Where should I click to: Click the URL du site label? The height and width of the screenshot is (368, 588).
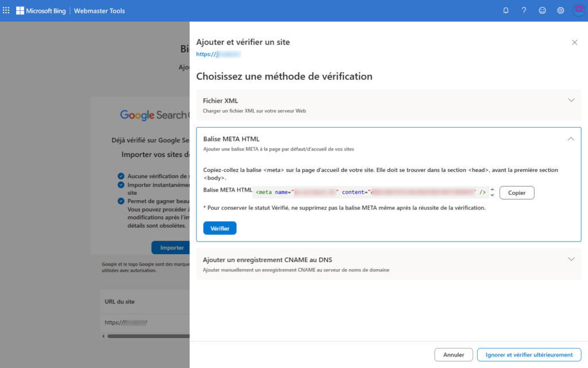[x=119, y=301]
